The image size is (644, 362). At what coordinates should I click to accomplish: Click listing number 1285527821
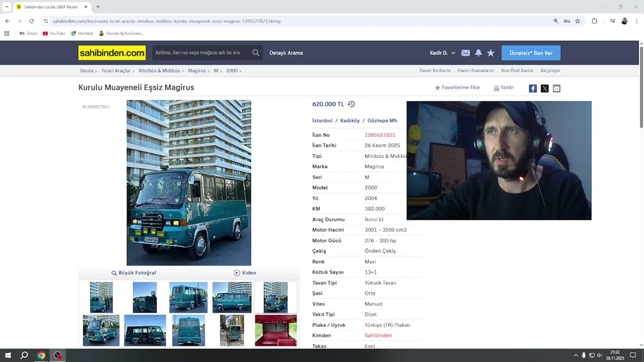point(380,135)
